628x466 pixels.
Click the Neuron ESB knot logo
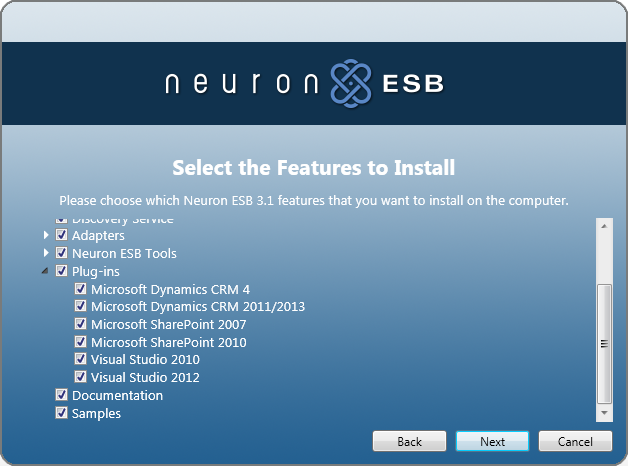[x=351, y=83]
